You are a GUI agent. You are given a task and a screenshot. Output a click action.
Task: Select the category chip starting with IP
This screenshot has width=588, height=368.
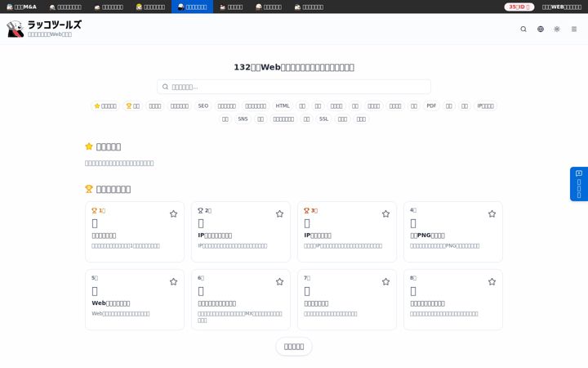[x=485, y=105]
